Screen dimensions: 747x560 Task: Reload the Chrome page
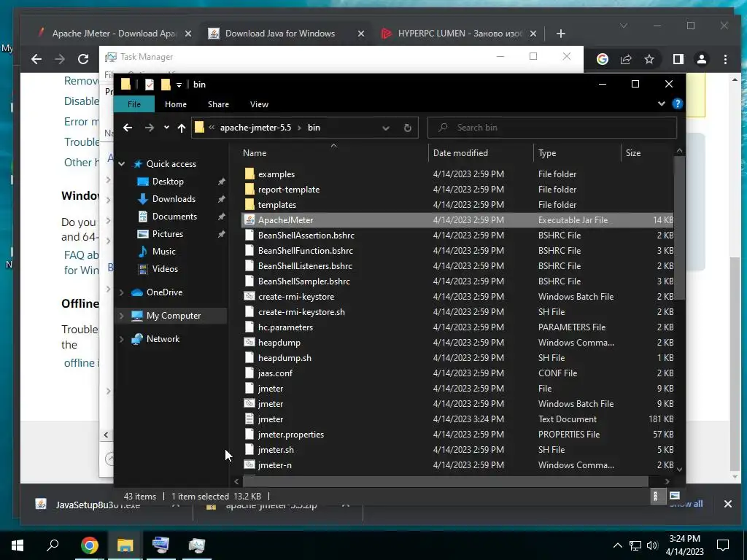tap(83, 59)
